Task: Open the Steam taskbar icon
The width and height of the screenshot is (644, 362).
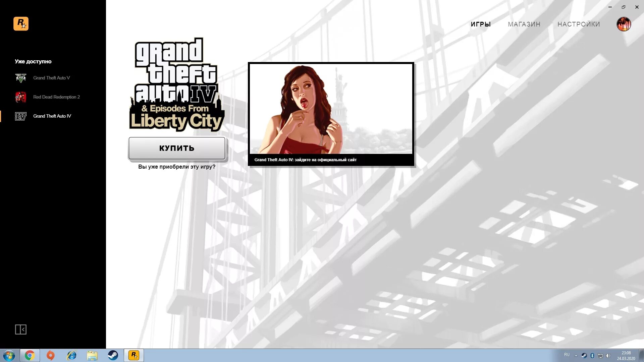Action: pos(113,355)
